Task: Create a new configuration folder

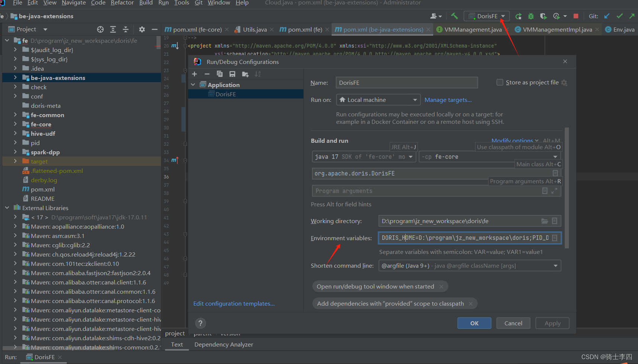Action: pyautogui.click(x=245, y=74)
